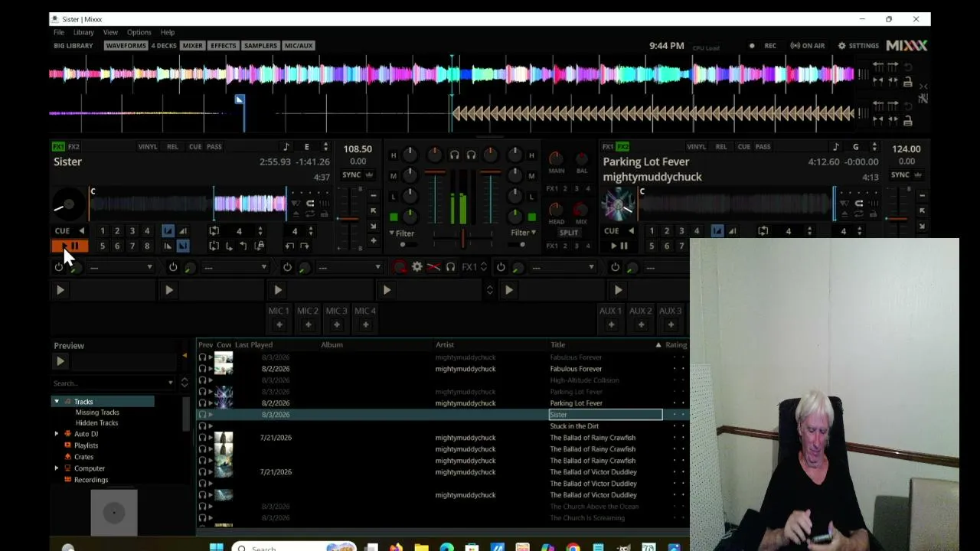Enable VINYL control on the Sister deck
980x551 pixels.
tap(148, 146)
